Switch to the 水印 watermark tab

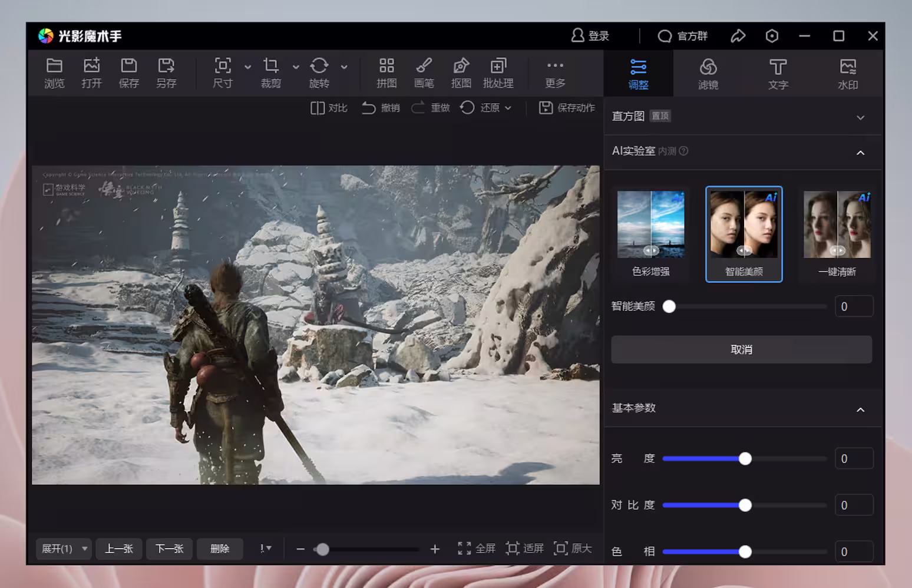(848, 74)
